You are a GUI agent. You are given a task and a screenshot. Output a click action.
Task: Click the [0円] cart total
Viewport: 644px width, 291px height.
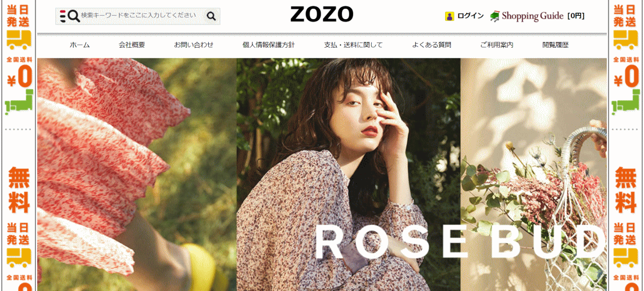(576, 16)
